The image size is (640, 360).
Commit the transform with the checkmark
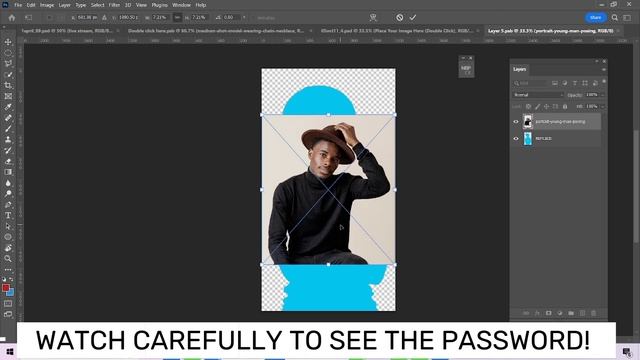coord(413,18)
